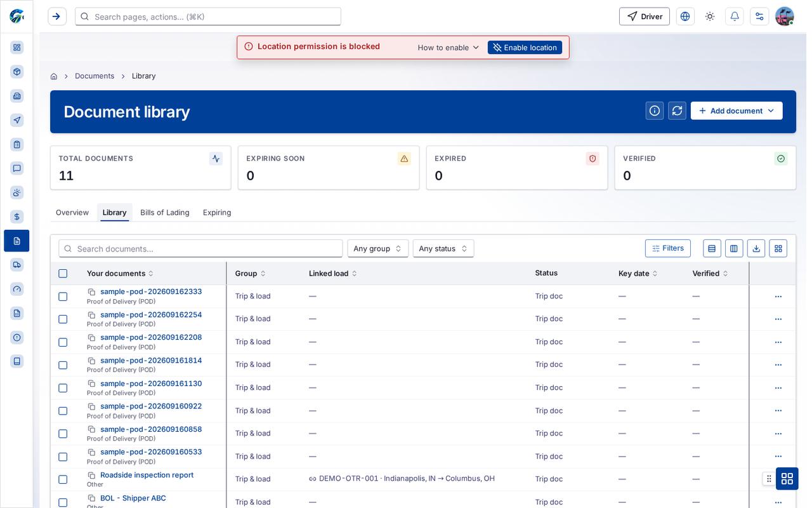Viewport: 812px width, 508px height.
Task: Open the speedometer gauge sidebar icon
Action: (17, 289)
